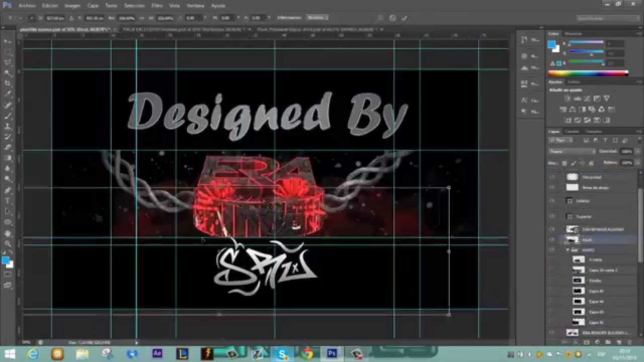Add a Curves adjustment
Image resolution: width=644 pixels, height=362 pixels.
point(587,99)
